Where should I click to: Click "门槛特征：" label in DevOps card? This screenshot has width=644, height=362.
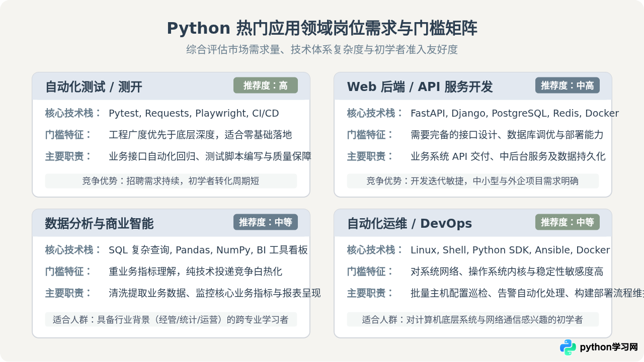(371, 271)
